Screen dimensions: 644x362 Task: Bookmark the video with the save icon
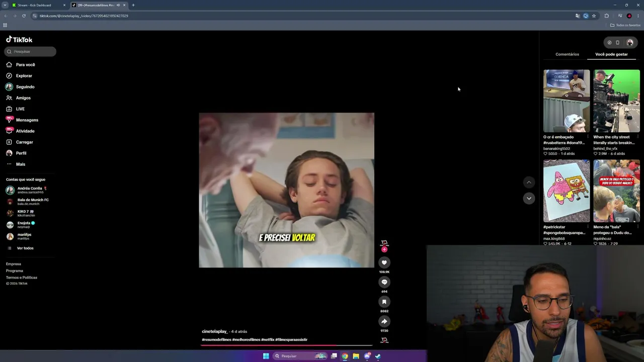384,302
